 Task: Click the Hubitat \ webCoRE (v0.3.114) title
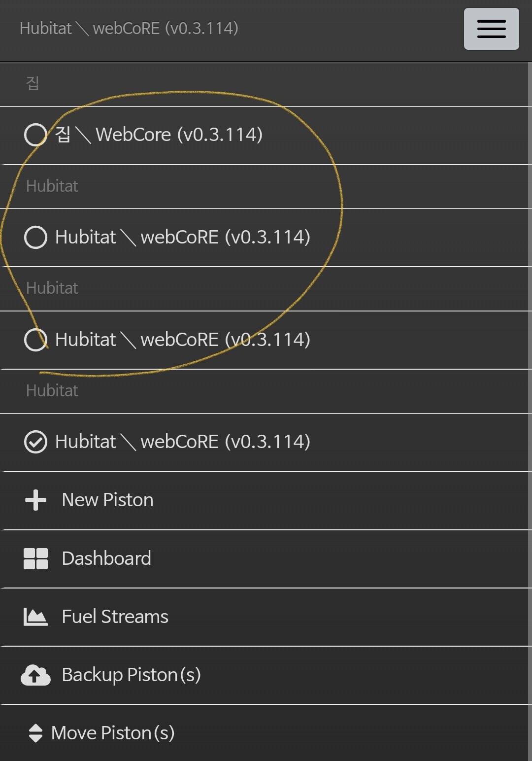coord(128,28)
